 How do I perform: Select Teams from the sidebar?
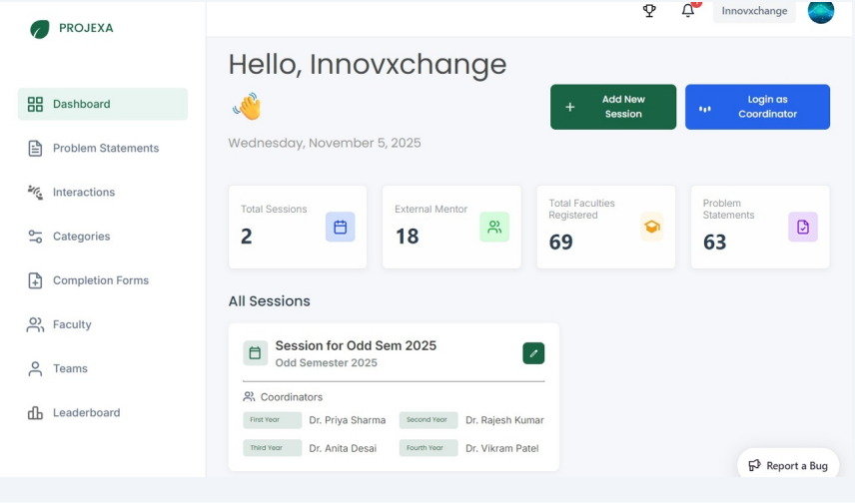click(70, 368)
